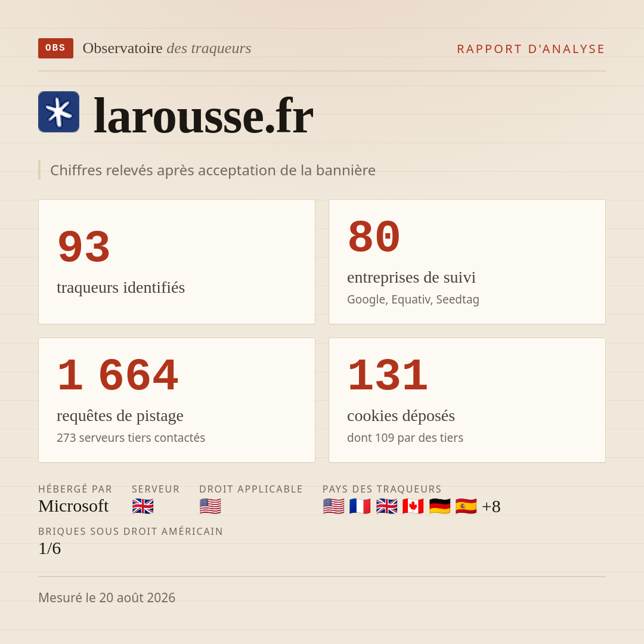Click the 131 cookies déposés figure

point(388,376)
